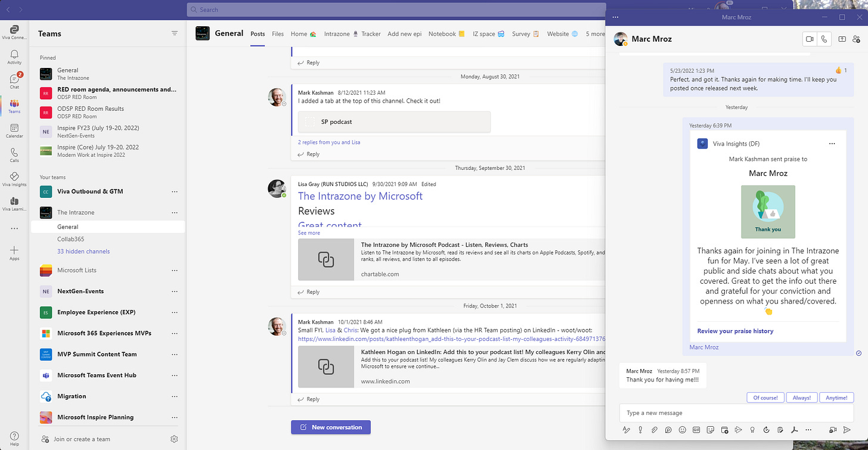Open The Intrazone by Microsoft link
868x450 pixels.
(x=360, y=196)
